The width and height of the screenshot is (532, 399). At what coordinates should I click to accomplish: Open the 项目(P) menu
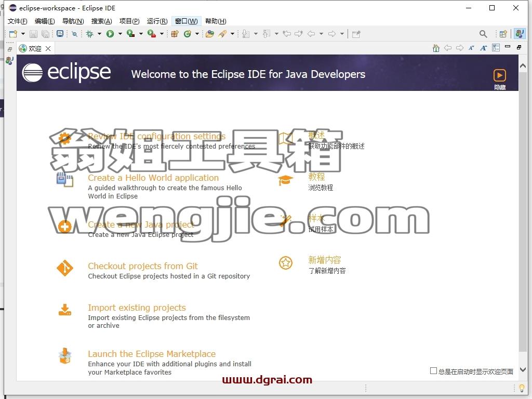(129, 21)
